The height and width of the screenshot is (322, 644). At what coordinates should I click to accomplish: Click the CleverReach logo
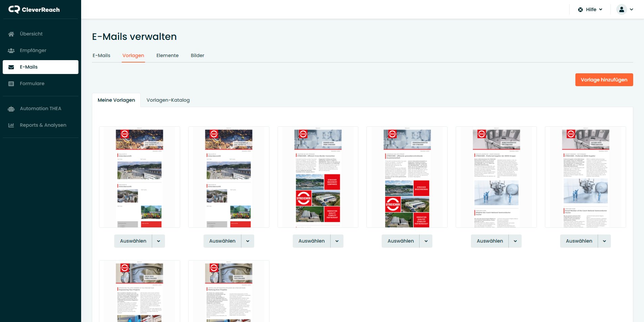pyautogui.click(x=33, y=9)
